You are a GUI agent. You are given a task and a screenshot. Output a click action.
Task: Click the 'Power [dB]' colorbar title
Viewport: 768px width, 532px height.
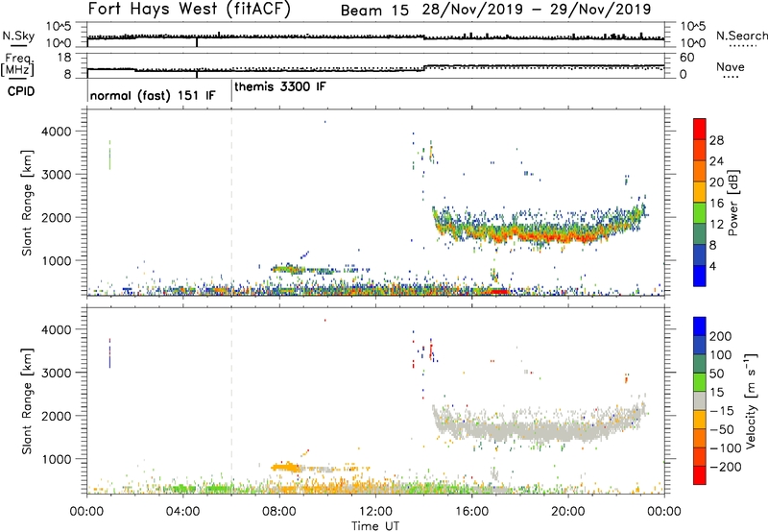[733, 203]
